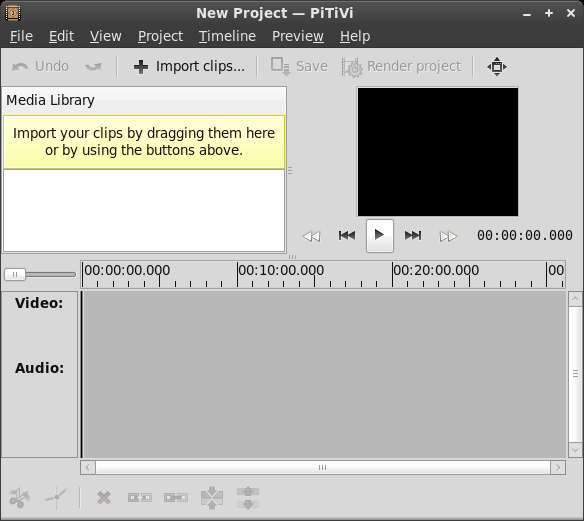Click the Render project toolbar button
This screenshot has width=584, height=521.
(x=402, y=67)
